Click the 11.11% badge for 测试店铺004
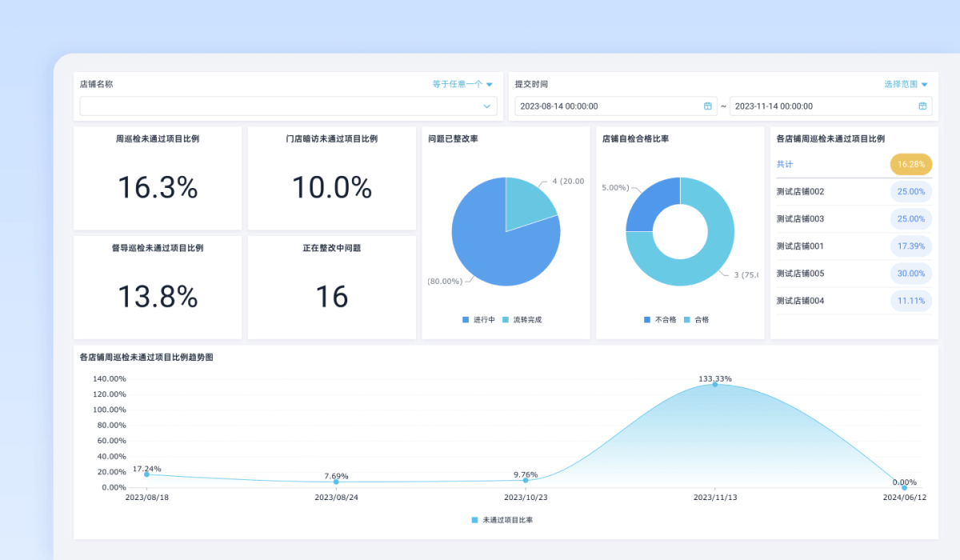Viewport: 960px width, 560px height. 911,301
